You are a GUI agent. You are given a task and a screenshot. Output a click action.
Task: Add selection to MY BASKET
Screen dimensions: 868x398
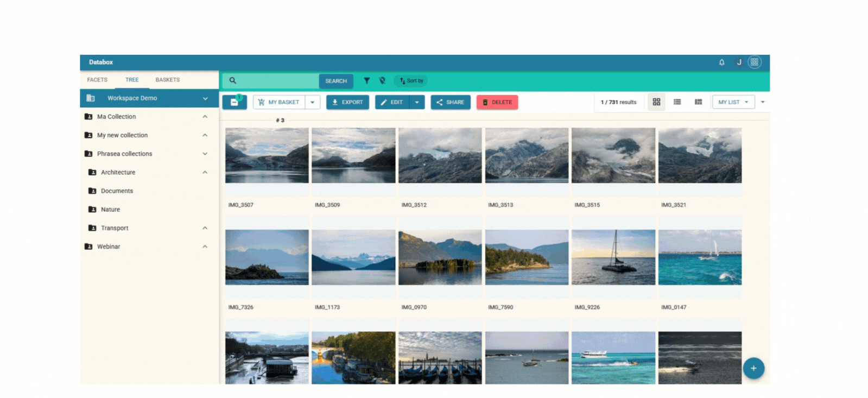[278, 102]
